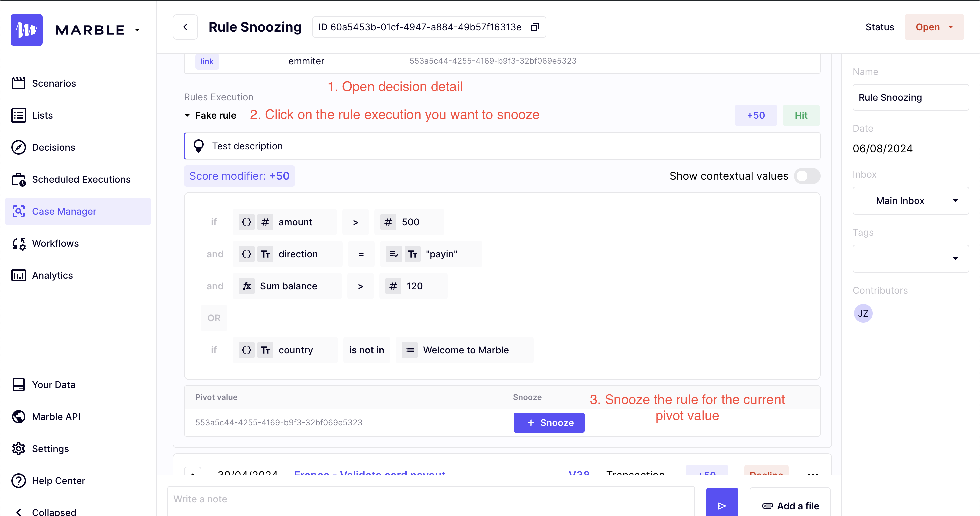Click the Lists icon in the sidebar
The image size is (980, 516).
click(19, 115)
